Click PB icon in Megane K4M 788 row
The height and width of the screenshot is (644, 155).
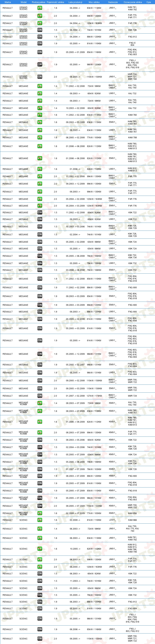click(40, 137)
